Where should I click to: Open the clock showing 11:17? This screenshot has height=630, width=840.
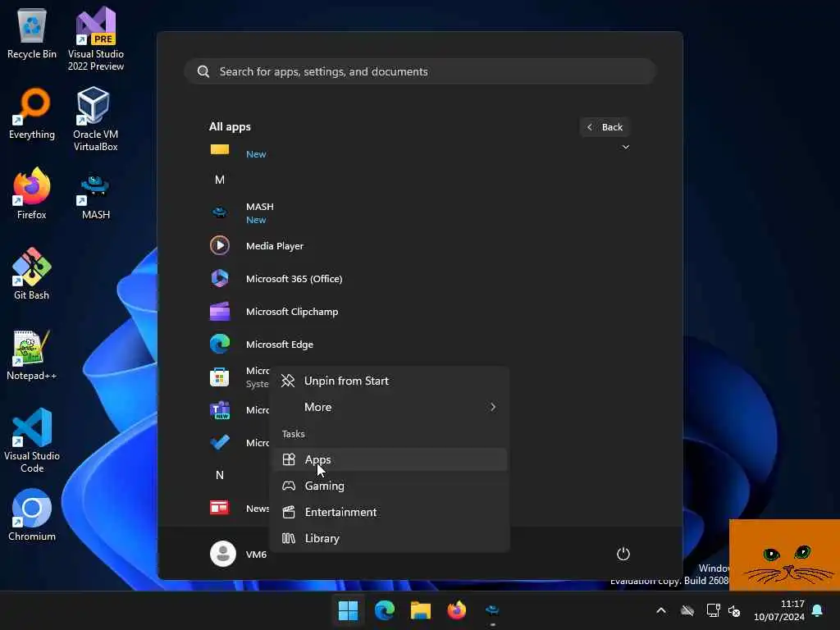779,610
